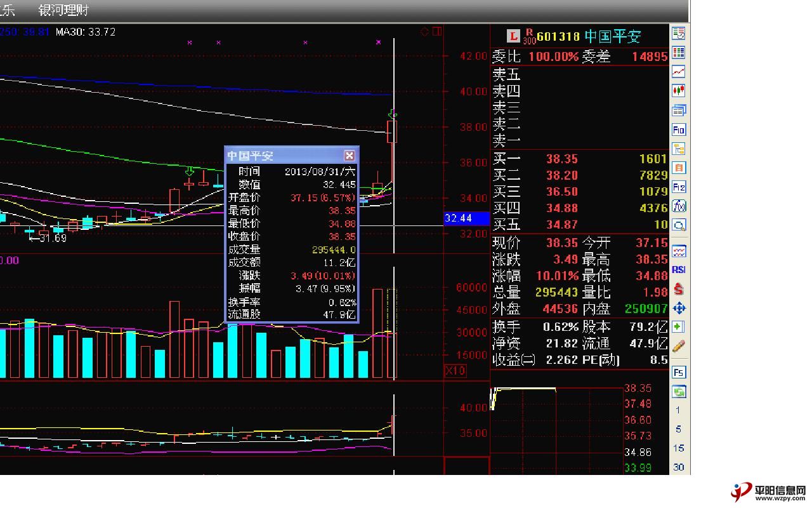The image size is (812, 508).
Task: Click the 涨幅 10.01% field
Action: [535, 276]
